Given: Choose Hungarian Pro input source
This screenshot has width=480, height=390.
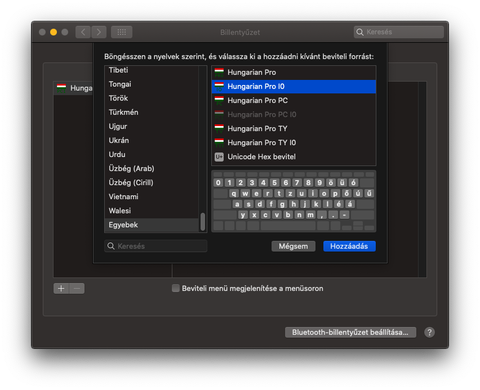Looking at the screenshot, I should coord(294,72).
